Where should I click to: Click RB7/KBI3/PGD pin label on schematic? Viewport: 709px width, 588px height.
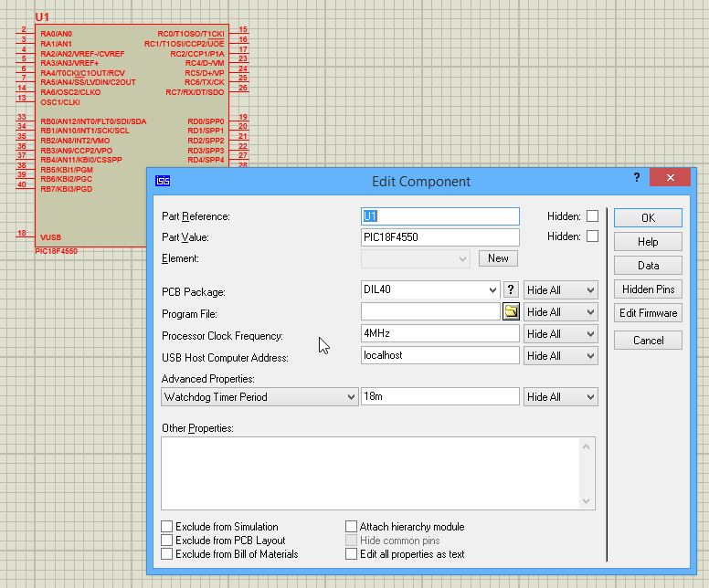[66, 189]
